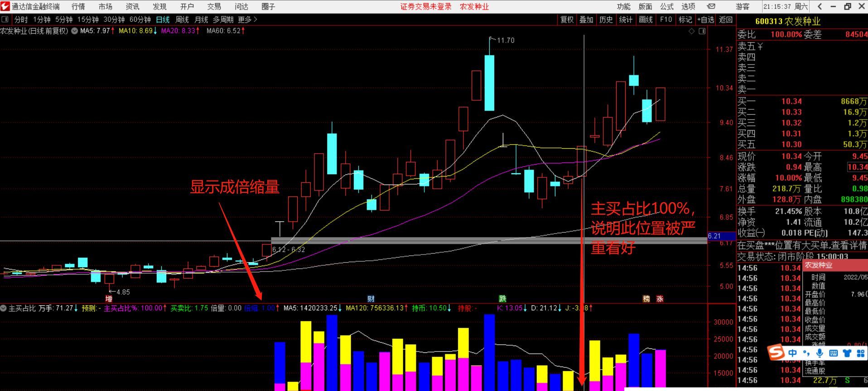Click the 11.70 peak price candle
868x391 pixels.
[x=489, y=82]
